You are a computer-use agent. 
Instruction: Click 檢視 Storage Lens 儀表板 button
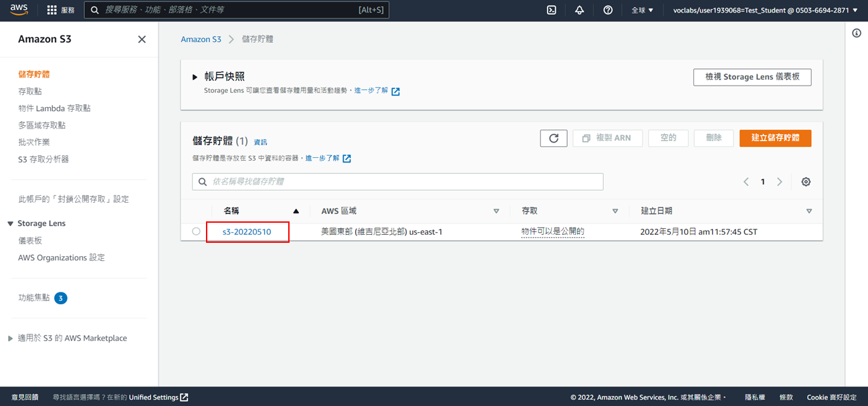(752, 77)
